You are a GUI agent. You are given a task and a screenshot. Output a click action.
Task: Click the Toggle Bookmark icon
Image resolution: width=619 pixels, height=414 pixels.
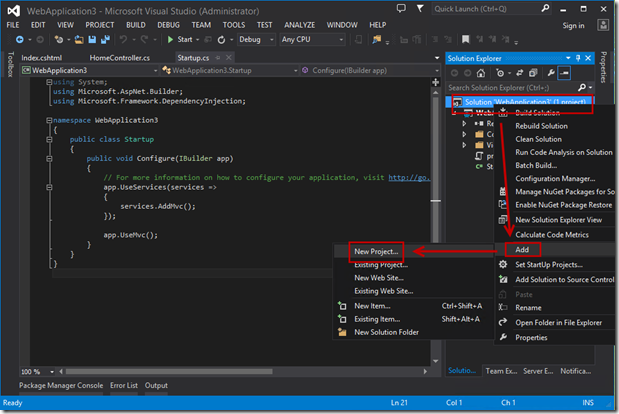[466, 39]
